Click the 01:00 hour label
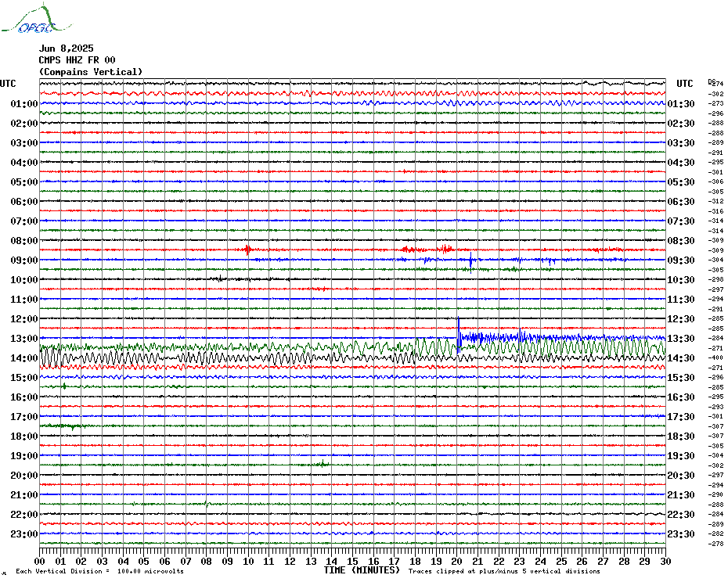Image resolution: width=728 pixels, height=582 pixels. (x=24, y=103)
